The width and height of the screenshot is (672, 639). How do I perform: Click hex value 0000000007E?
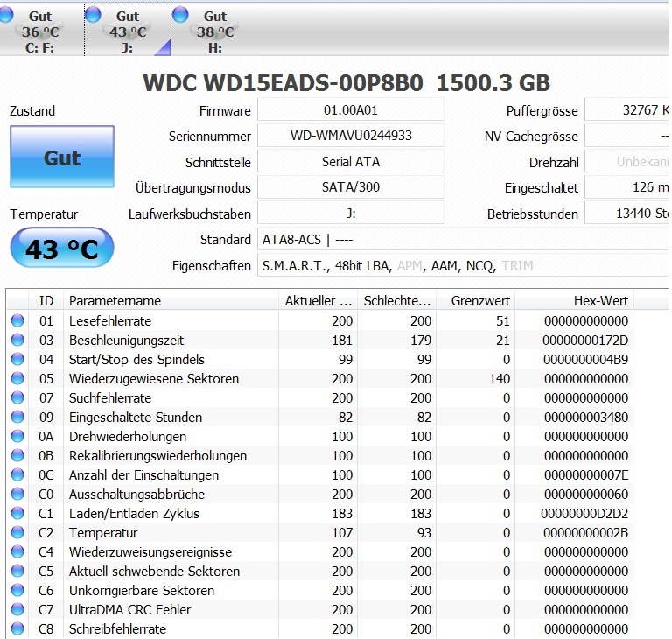point(586,474)
